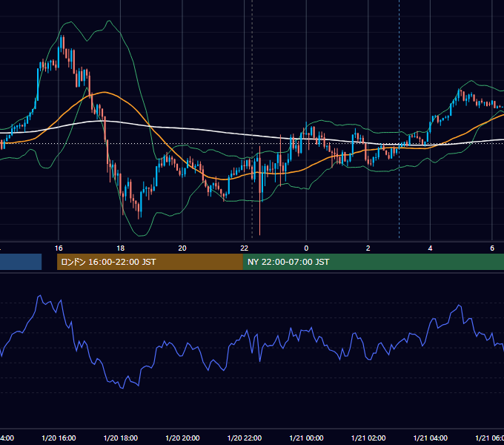The width and height of the screenshot is (504, 445).
Task: Click the bottom axis label 1/21 00:00
Action: (x=306, y=438)
